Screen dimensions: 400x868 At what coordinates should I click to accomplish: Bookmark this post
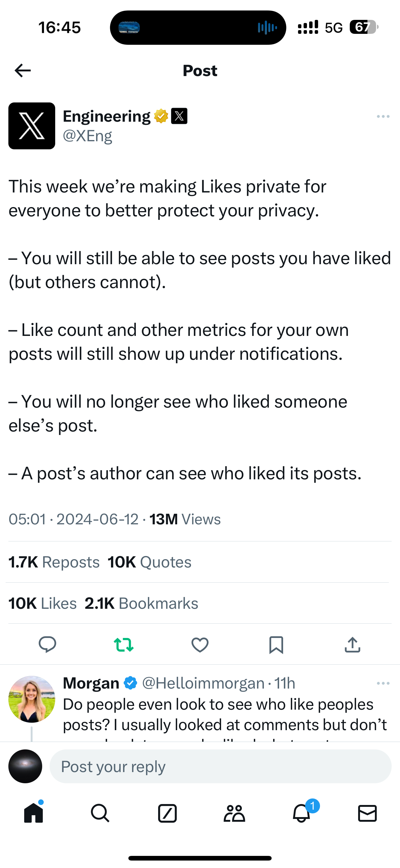click(x=276, y=644)
